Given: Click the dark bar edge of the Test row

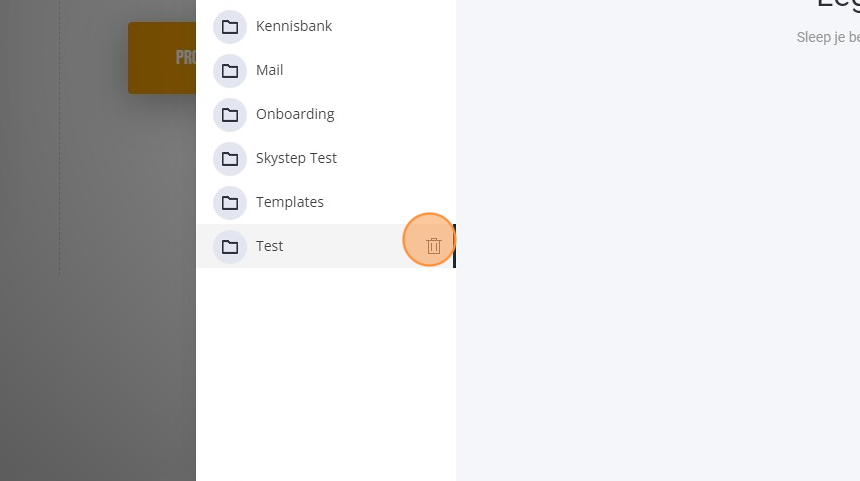Looking at the screenshot, I should (x=454, y=246).
